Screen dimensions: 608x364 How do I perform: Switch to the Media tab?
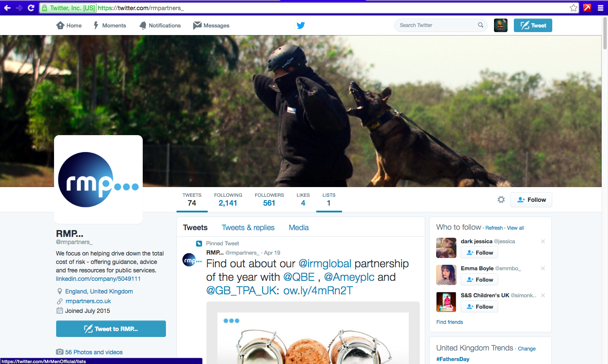(x=299, y=228)
